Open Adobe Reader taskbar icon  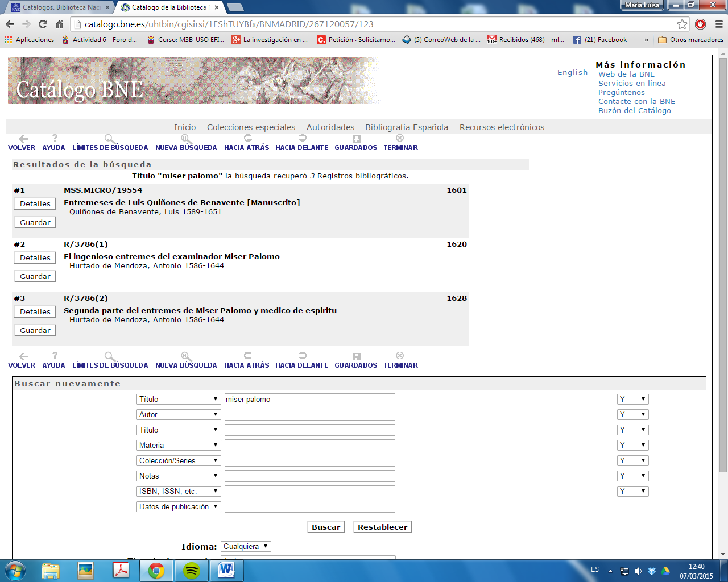(x=121, y=571)
